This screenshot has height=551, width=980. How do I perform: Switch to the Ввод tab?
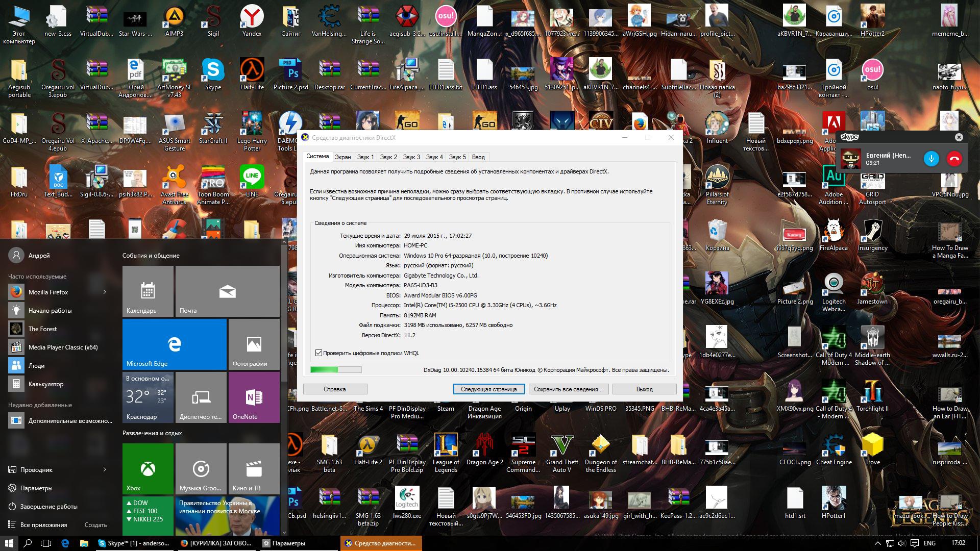pyautogui.click(x=478, y=157)
